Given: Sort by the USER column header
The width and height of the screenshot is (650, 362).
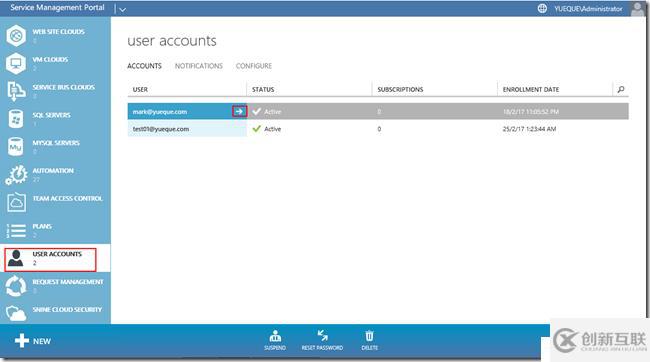Looking at the screenshot, I should click(140, 89).
